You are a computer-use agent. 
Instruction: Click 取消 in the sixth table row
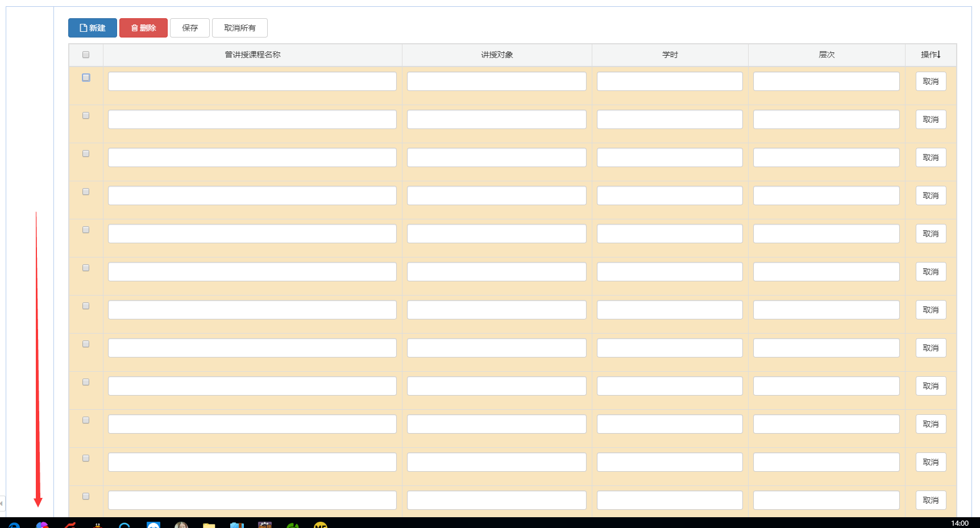click(x=931, y=272)
